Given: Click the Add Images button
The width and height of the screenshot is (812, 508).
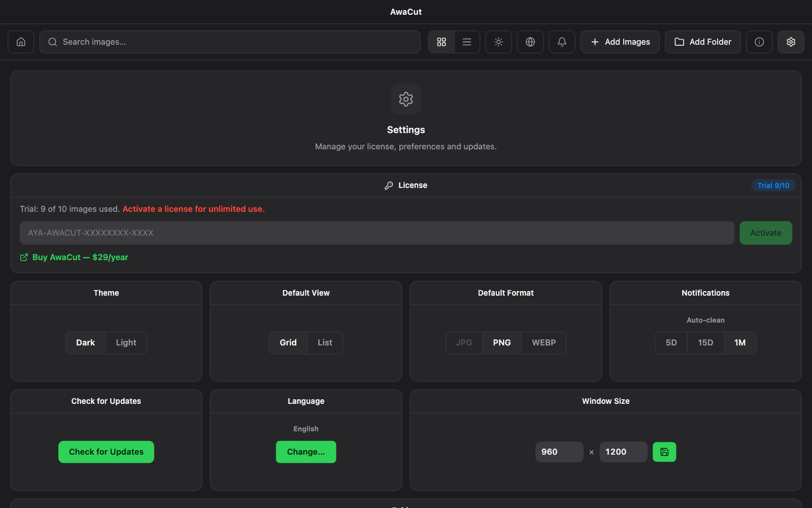Looking at the screenshot, I should (620, 42).
